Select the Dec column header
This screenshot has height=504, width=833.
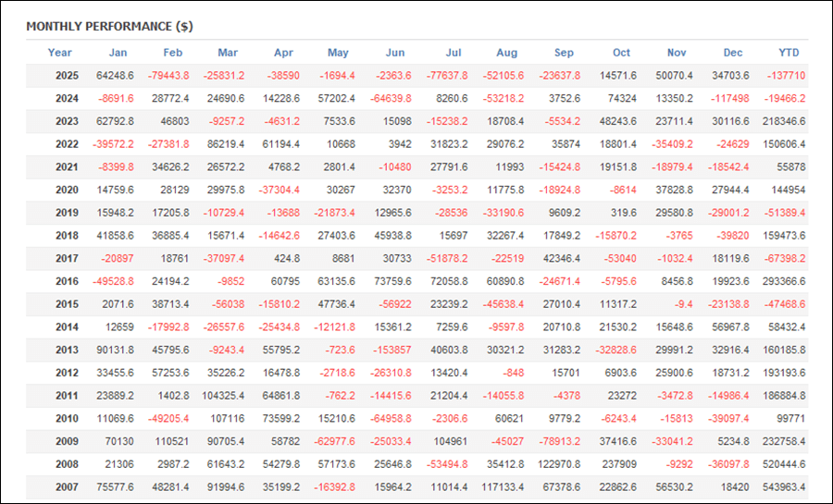coord(733,53)
